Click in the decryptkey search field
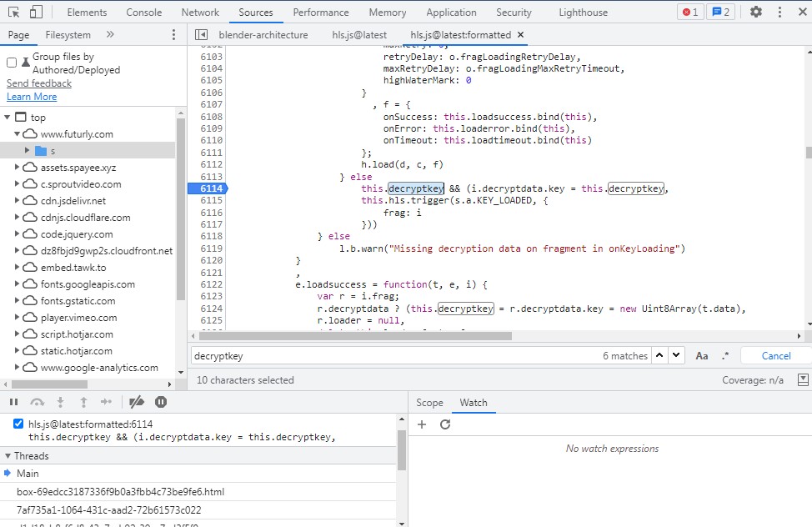Viewport: 812px width, 527px height. pyautogui.click(x=392, y=356)
